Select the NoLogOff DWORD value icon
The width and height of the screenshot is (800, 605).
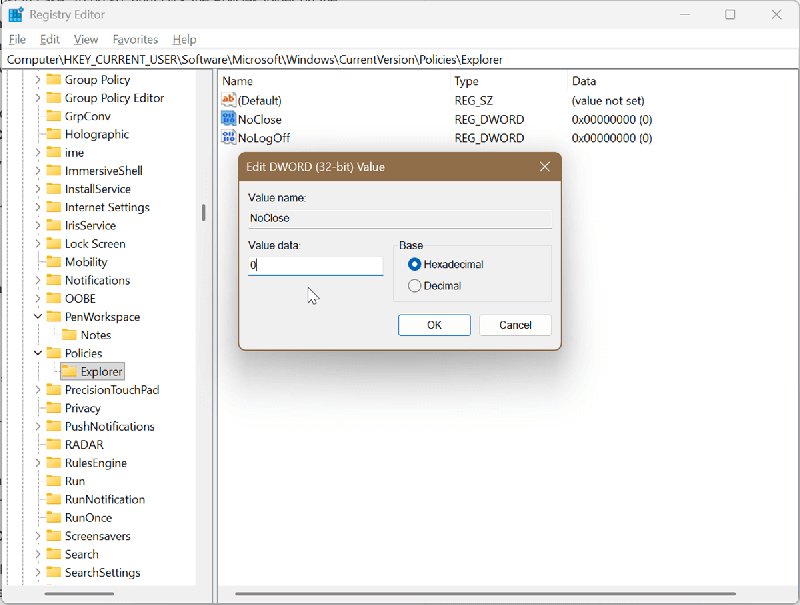[228, 137]
